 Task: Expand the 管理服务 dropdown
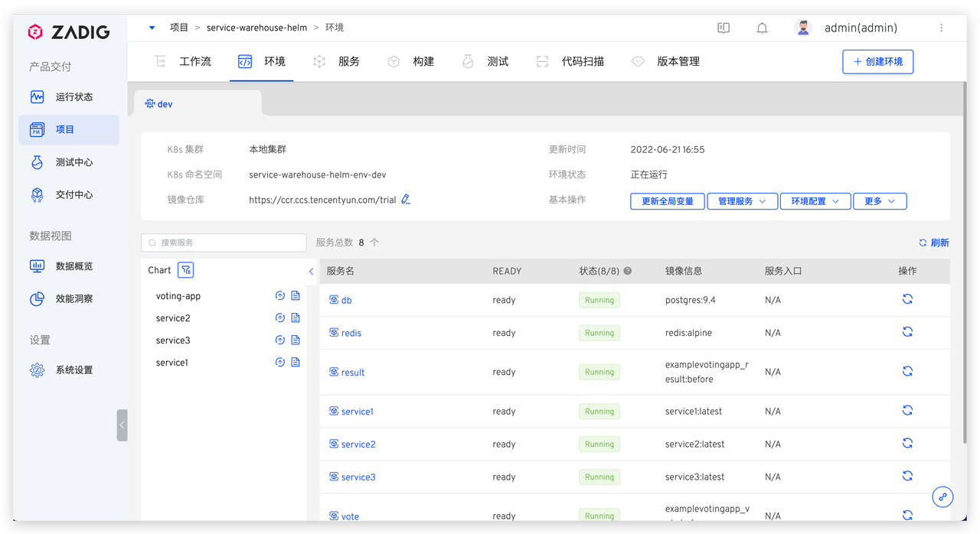coord(742,201)
